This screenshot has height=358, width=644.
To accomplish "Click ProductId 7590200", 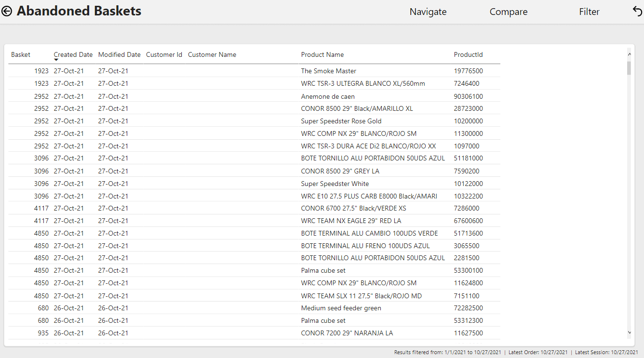I will (467, 171).
